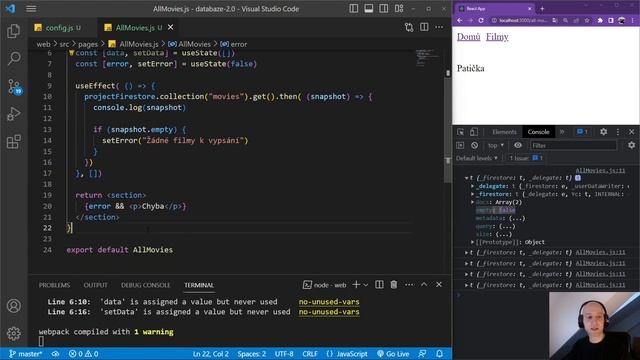Click the error breadcrumb symbol
This screenshot has width=640, height=360.
234,44
